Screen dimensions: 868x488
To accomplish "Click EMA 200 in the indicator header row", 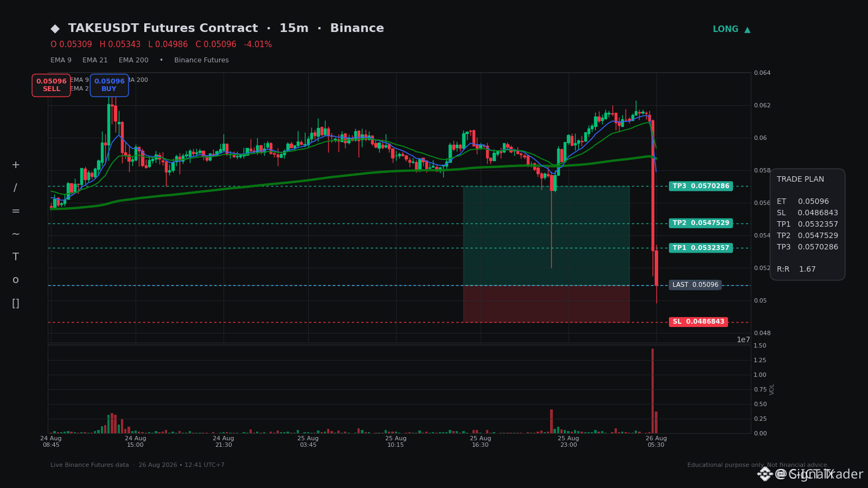I will [133, 60].
